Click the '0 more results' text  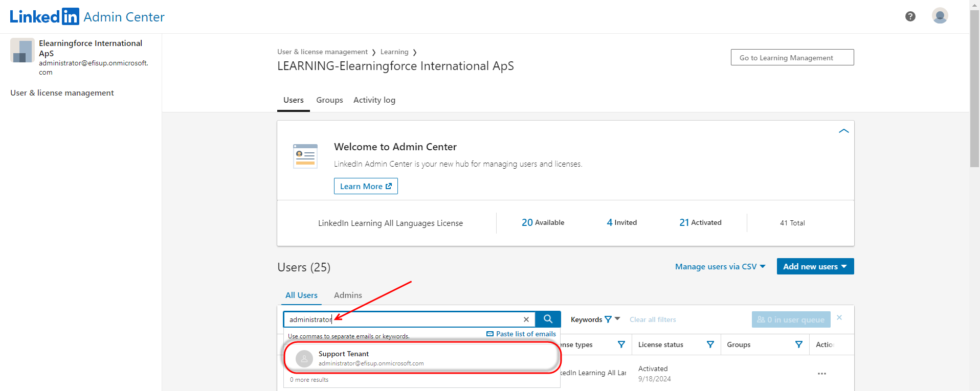click(309, 380)
